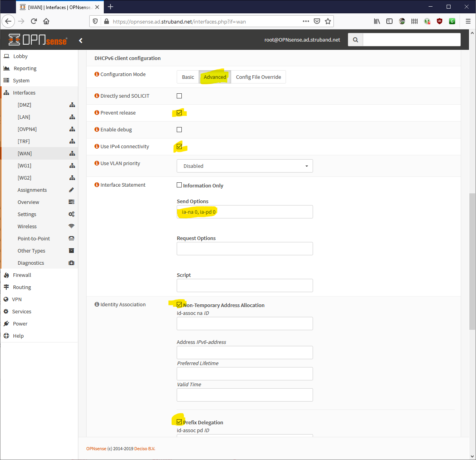Click the Firefox tracking protection shield icon
476x460 pixels.
[x=95, y=21]
